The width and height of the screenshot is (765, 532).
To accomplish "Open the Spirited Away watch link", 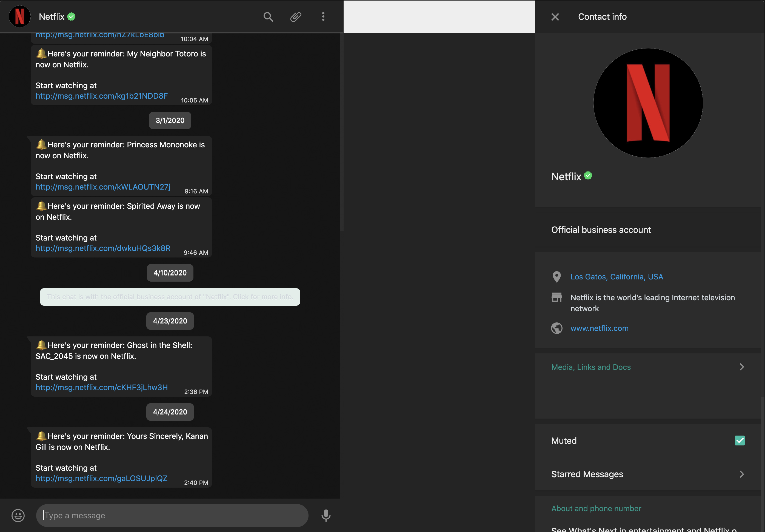I will 103,248.
